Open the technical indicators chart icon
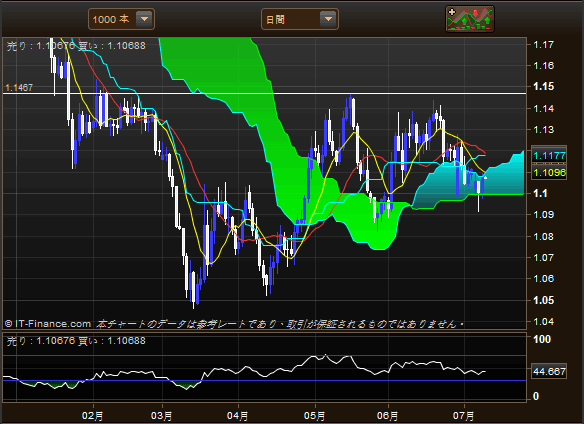Screen dimensions: 584x424 pyautogui.click(x=470, y=19)
